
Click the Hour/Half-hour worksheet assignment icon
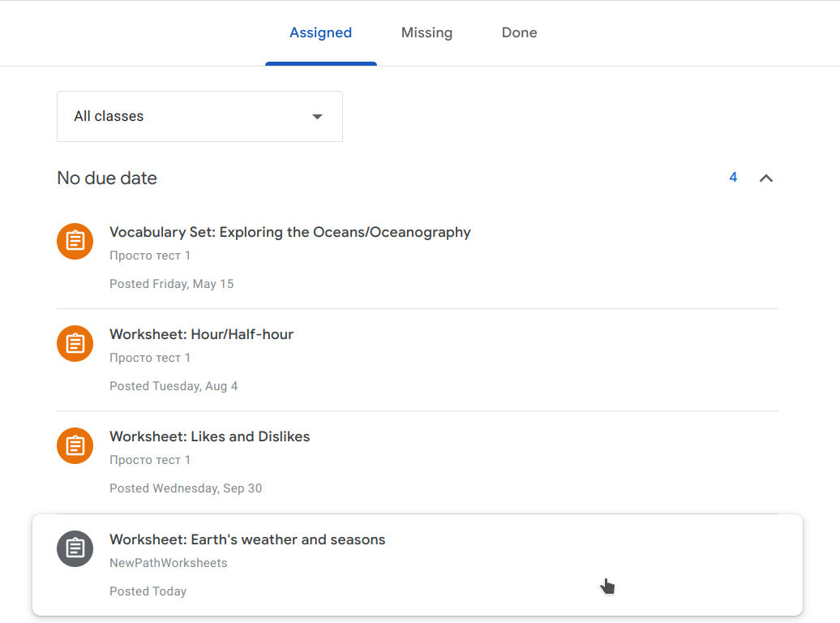(x=75, y=344)
